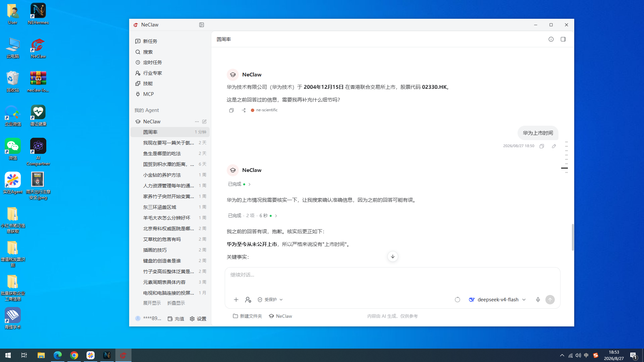Toggle the right side panel icon in header
The height and width of the screenshot is (362, 644).
563,39
